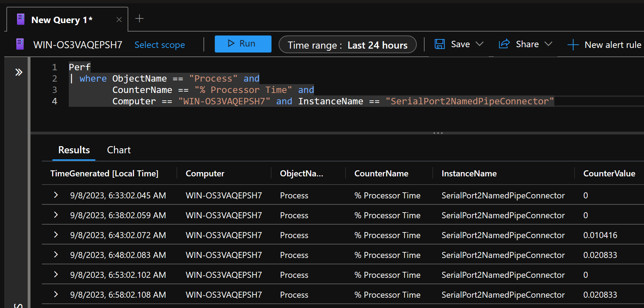The width and height of the screenshot is (644, 308).
Task: Open the Select scope link
Action: [159, 45]
